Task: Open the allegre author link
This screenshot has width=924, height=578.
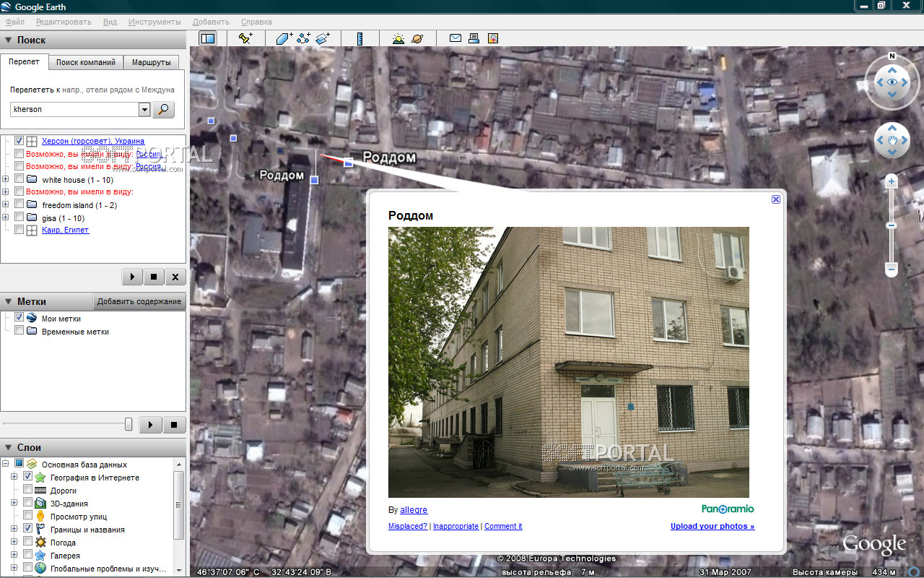Action: tap(414, 510)
